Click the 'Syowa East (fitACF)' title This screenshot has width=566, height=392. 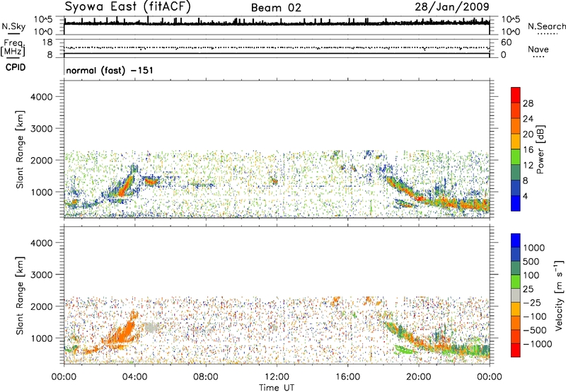pyautogui.click(x=127, y=6)
